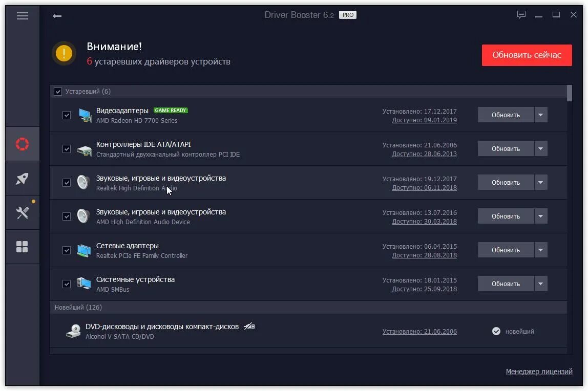
Task: Click the AMD SMBus system device icon
Action: tap(84, 284)
